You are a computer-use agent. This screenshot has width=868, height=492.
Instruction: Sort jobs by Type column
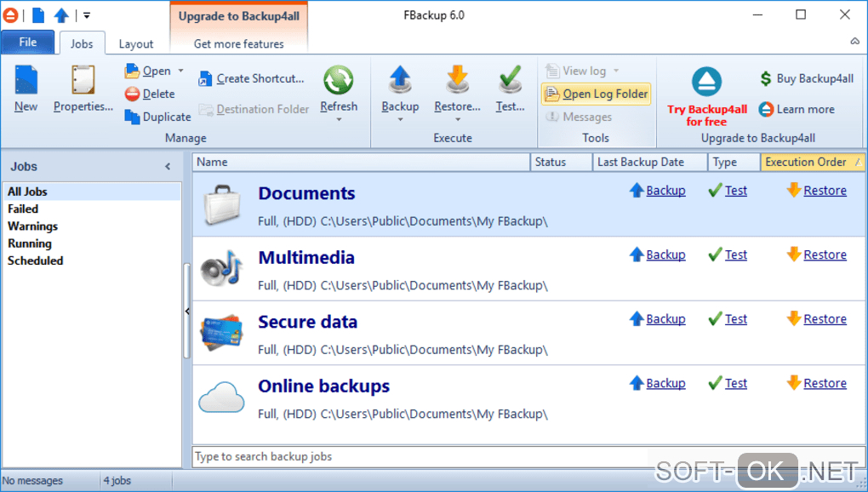[734, 162]
